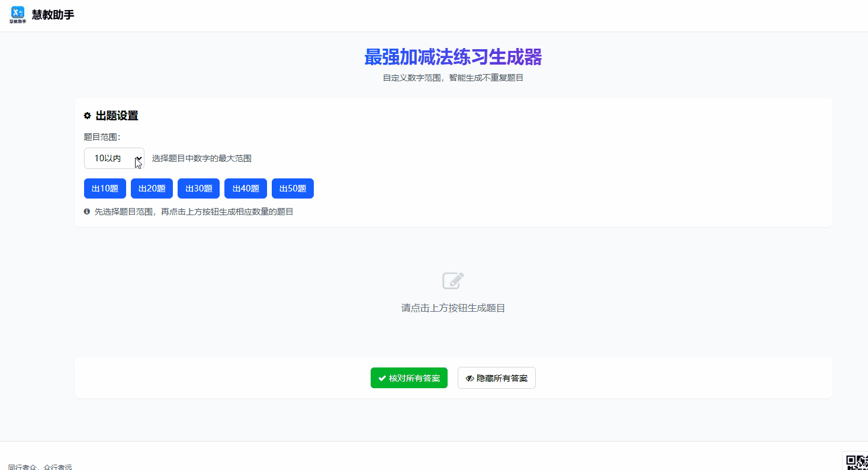This screenshot has height=470, width=868.
Task: Hide all answers with 隐藏所有答案
Action: [497, 378]
